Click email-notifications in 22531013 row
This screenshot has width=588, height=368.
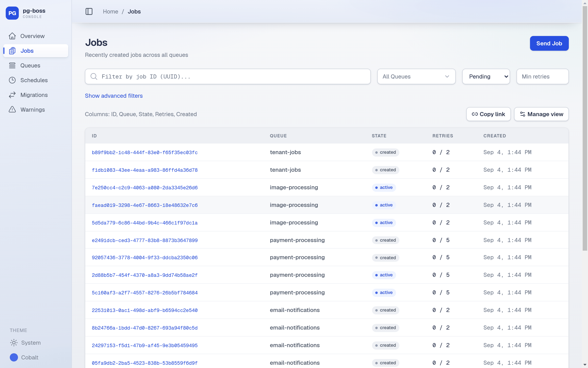pos(294,310)
